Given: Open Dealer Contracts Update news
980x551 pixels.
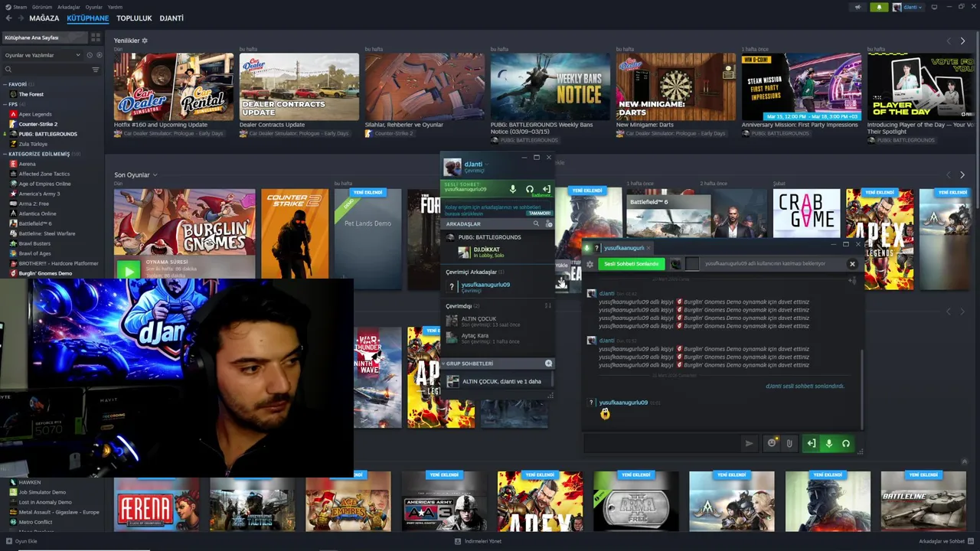Looking at the screenshot, I should point(299,86).
